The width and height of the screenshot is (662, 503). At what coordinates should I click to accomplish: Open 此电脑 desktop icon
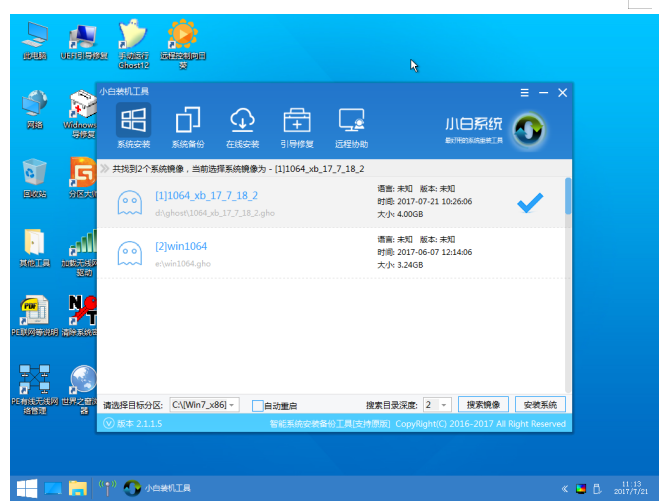click(35, 41)
